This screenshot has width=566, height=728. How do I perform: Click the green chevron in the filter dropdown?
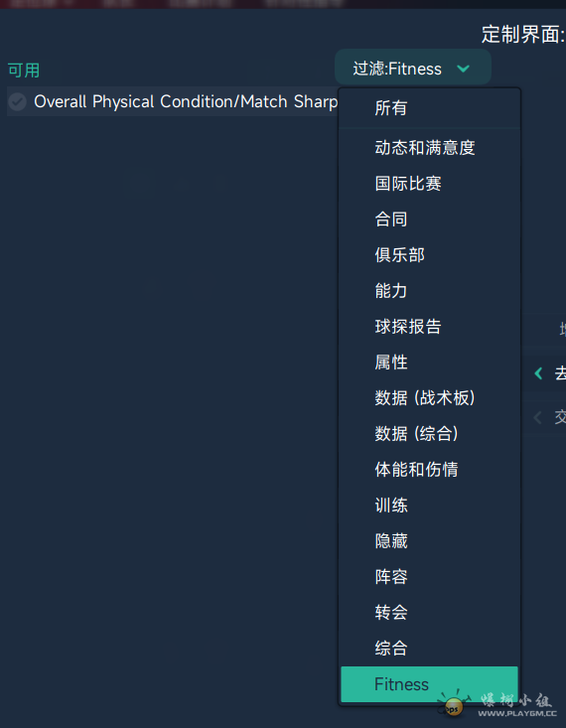coord(463,69)
